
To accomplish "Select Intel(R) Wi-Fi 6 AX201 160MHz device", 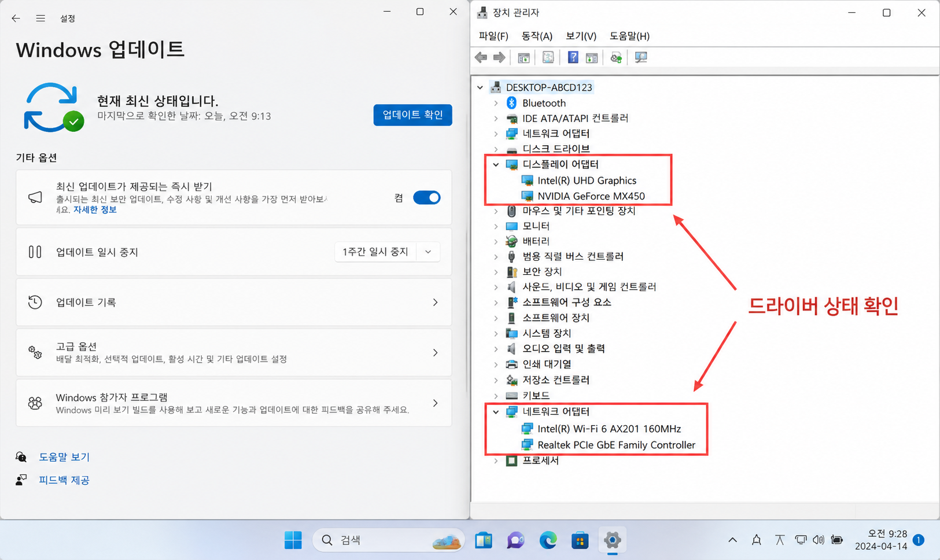I will click(x=609, y=429).
